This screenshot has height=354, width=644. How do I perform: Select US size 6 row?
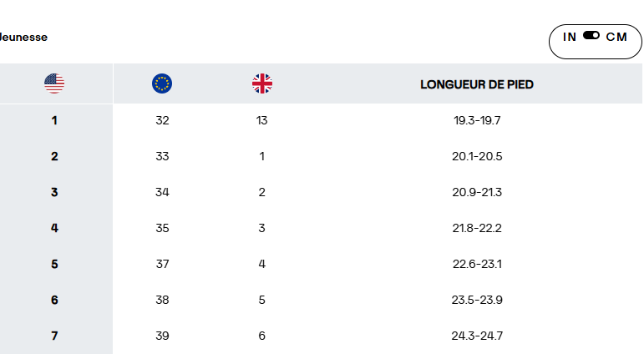tap(54, 300)
